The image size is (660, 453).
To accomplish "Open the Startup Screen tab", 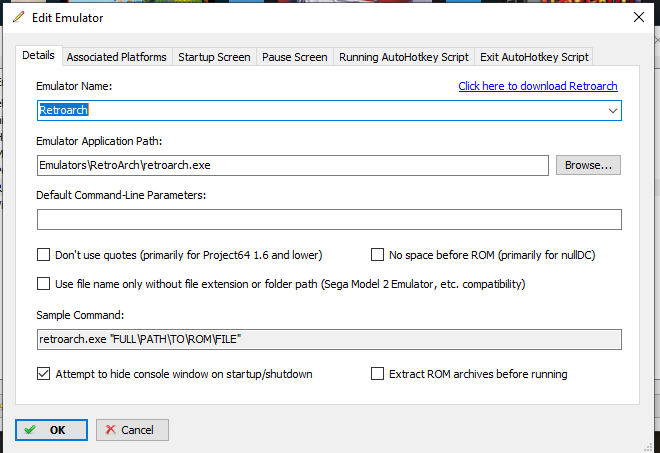I will click(214, 57).
